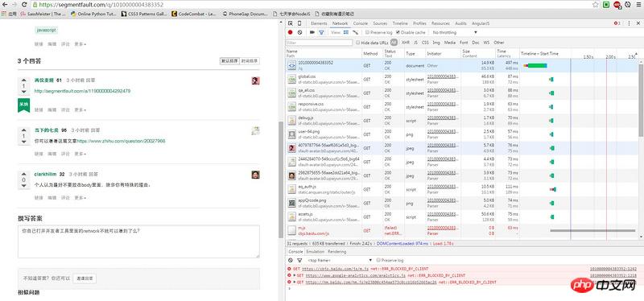Viewport: 644px width, 301px height.
Task: Switch to the Console tab in DevTools
Action: (x=361, y=23)
